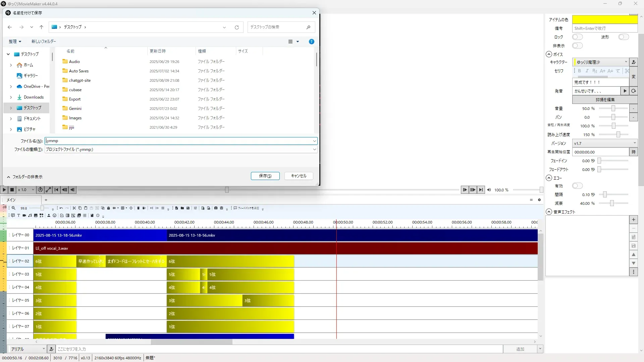
Task: Expand the OneDrive tree item
Action: point(11,86)
